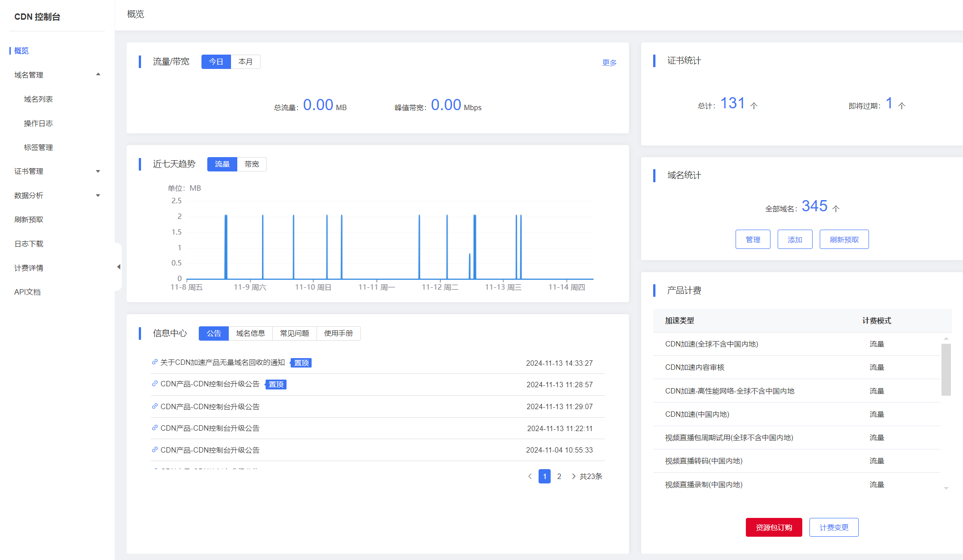Open 概览 in the sidebar

pos(21,51)
